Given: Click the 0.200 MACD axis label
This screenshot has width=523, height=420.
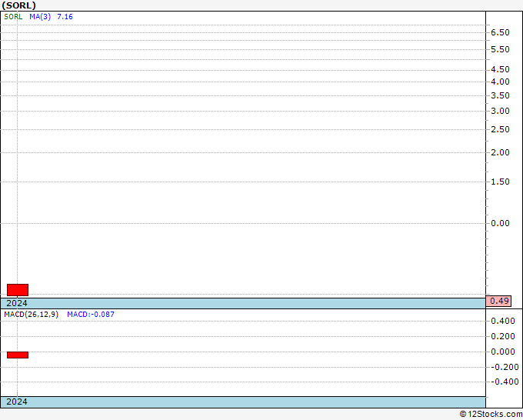Looking at the screenshot, I should [503, 336].
